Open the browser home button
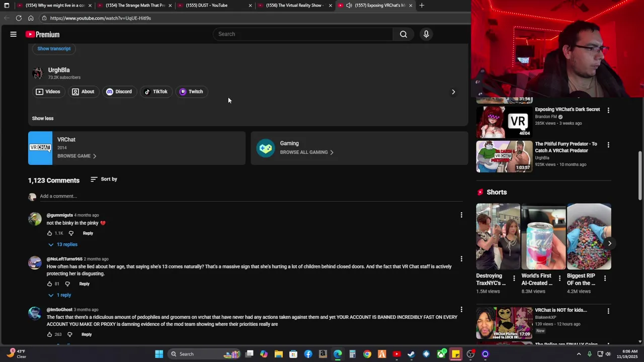The width and height of the screenshot is (644, 362). click(x=31, y=18)
